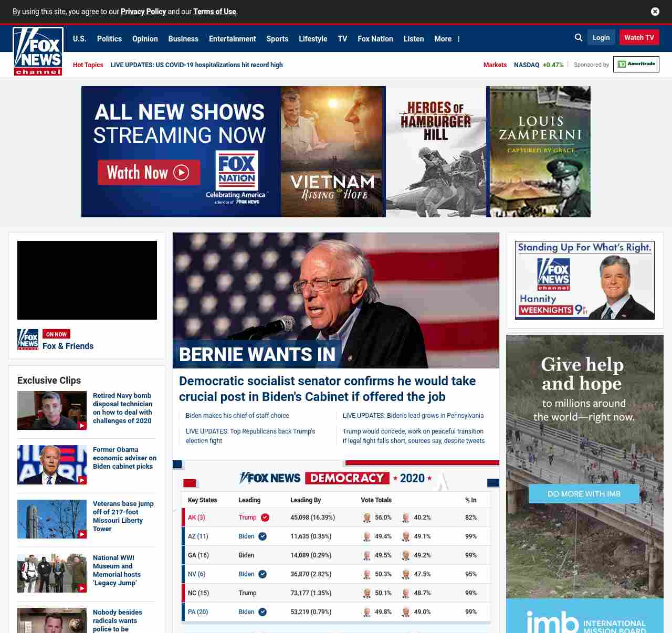Dismiss the privacy policy notice banner
This screenshot has width=672, height=633.
(655, 12)
